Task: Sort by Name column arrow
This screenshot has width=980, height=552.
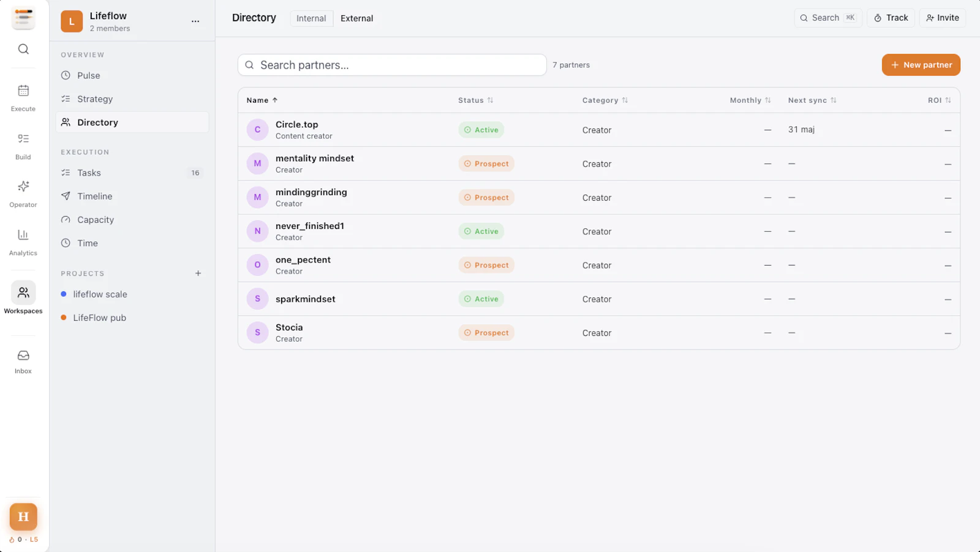Action: 275,100
